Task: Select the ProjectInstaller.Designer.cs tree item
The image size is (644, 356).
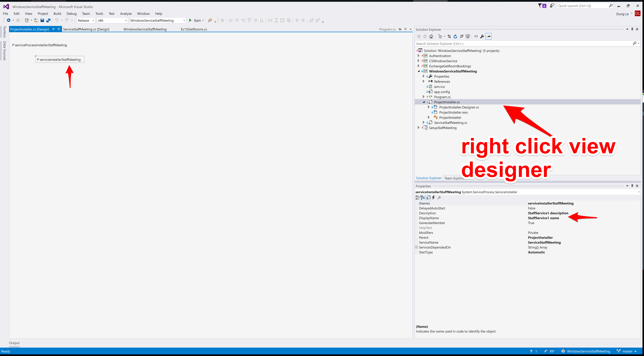Action: (x=459, y=107)
